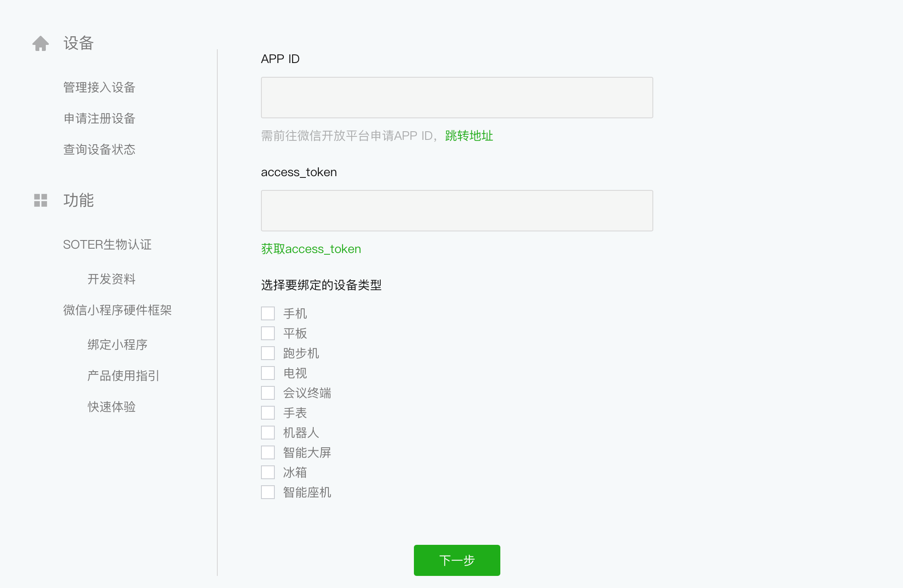Focus the APP ID input field
This screenshot has height=588, width=903.
[x=457, y=98]
